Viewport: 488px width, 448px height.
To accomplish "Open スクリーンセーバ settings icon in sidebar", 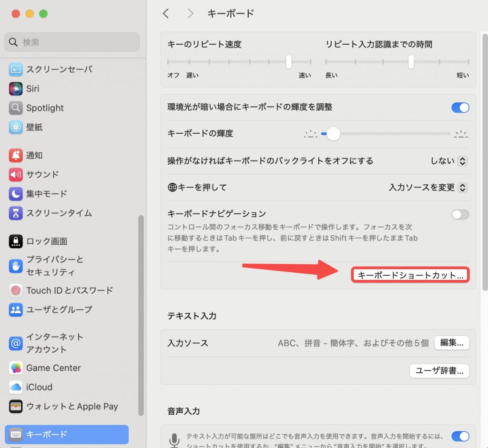I will (x=16, y=70).
